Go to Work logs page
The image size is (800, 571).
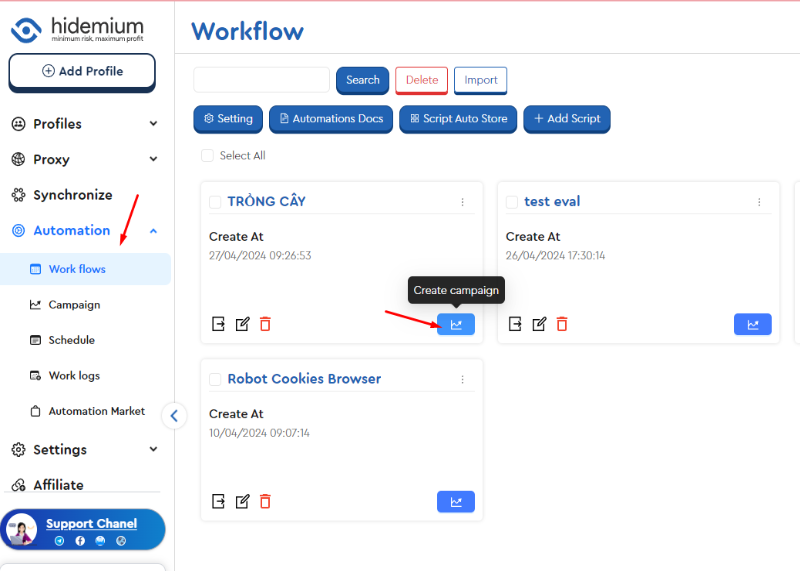click(x=74, y=376)
